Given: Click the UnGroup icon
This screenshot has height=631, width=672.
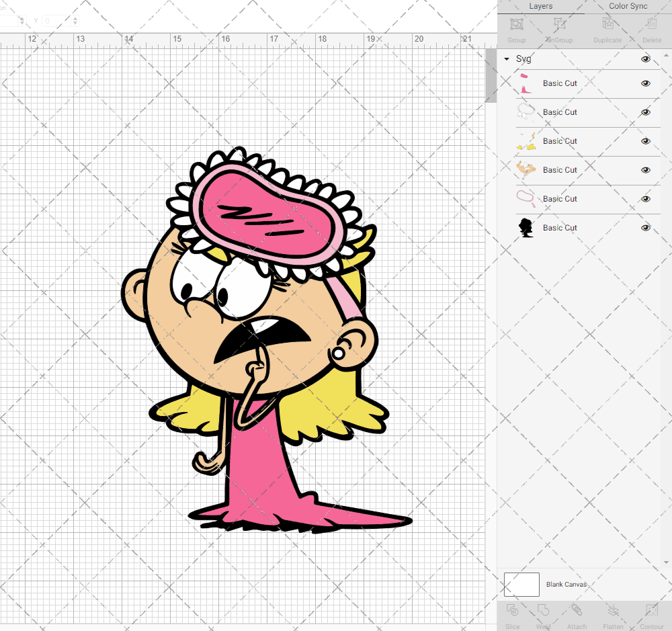Looking at the screenshot, I should point(559,24).
